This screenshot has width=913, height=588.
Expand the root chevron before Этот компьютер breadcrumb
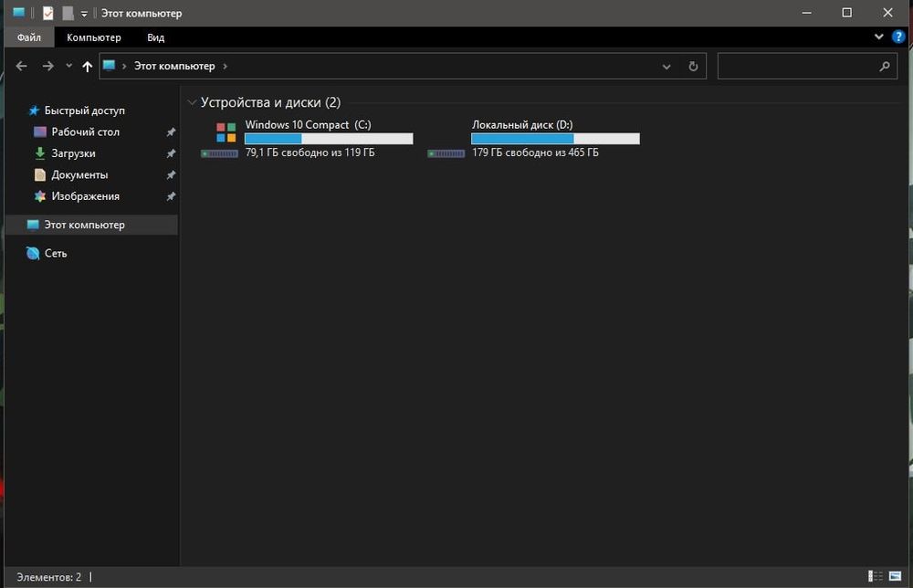(124, 67)
